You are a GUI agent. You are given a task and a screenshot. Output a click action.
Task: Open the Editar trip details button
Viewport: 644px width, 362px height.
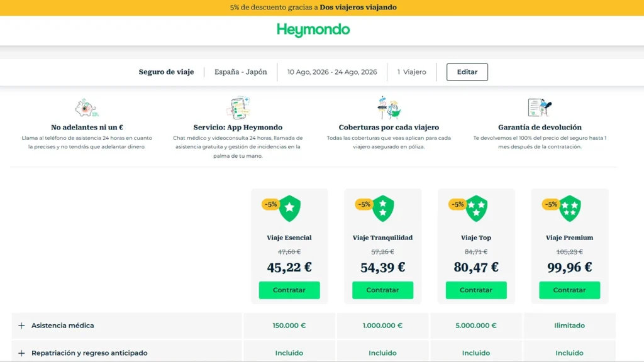point(467,72)
